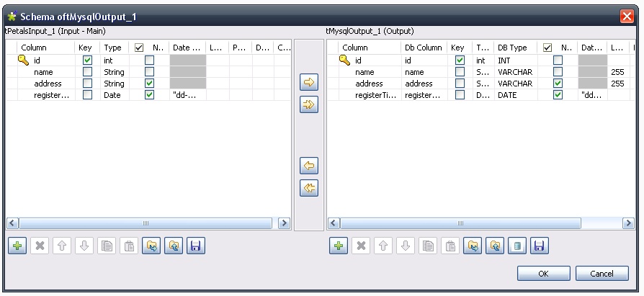This screenshot has height=296, width=644.
Task: Click the Type cell of input registerTime row
Action: click(x=113, y=95)
